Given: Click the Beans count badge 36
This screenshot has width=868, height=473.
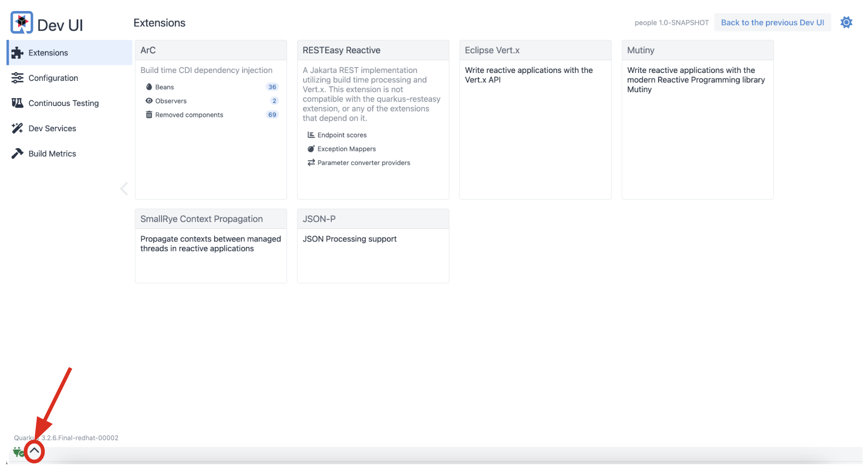Looking at the screenshot, I should coord(272,87).
